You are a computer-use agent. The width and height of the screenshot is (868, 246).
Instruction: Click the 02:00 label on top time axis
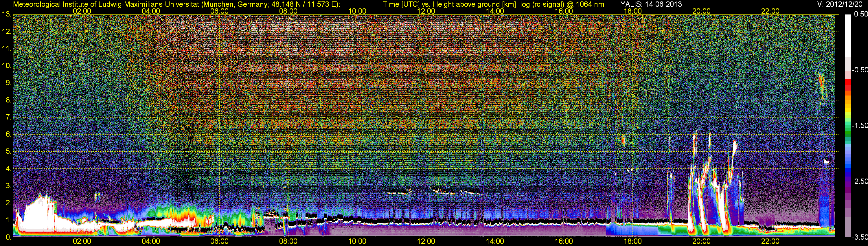click(x=82, y=11)
